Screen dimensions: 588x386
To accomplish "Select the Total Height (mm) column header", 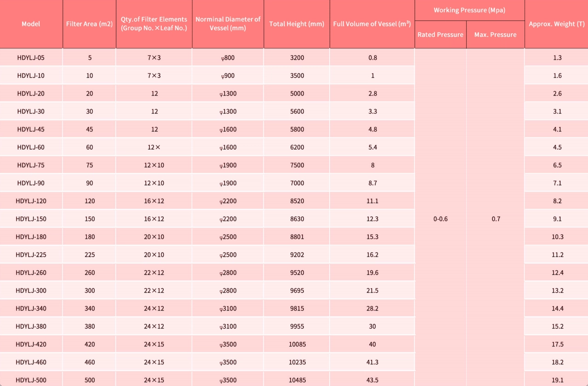I will 297,23.
